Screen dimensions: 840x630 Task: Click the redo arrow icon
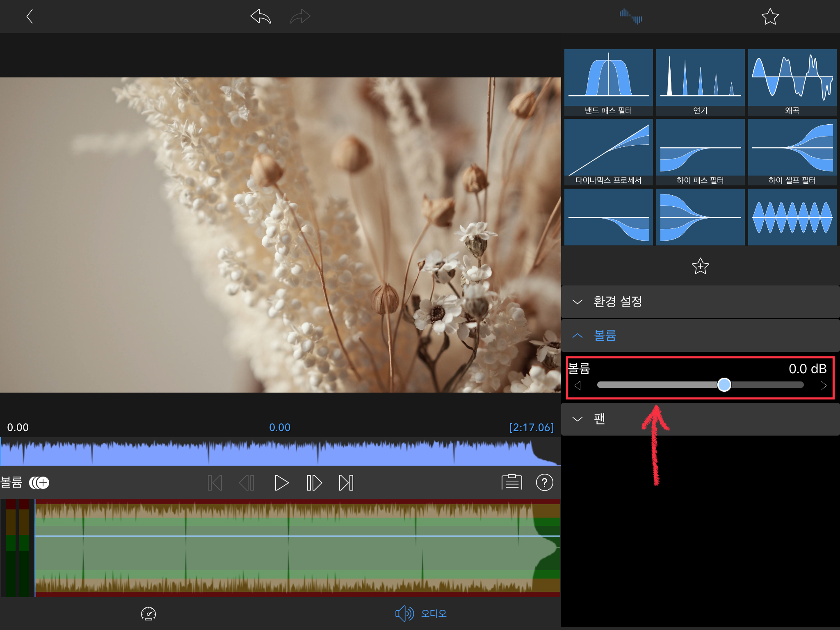click(300, 17)
